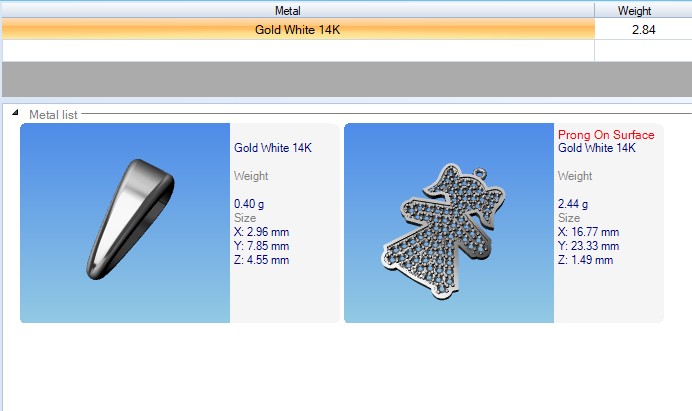Viewport: 692px width, 411px height.
Task: Click the Y: 23.33 mm size value
Action: [x=588, y=246]
